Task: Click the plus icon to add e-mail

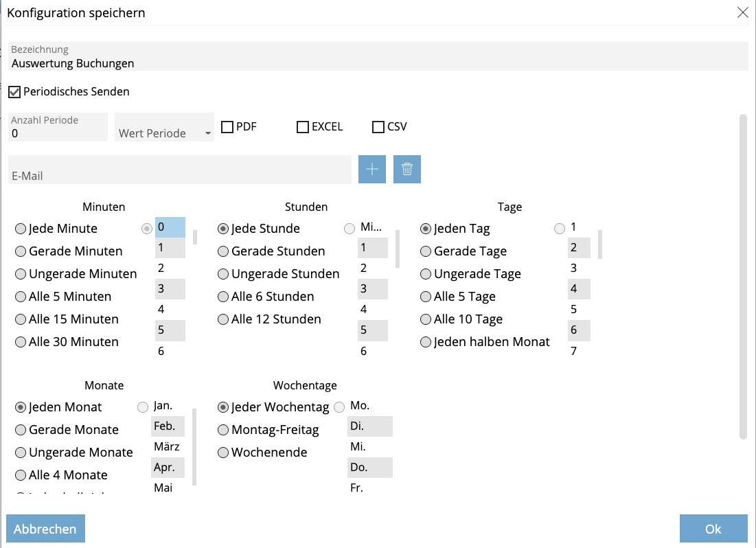Action: tap(372, 169)
